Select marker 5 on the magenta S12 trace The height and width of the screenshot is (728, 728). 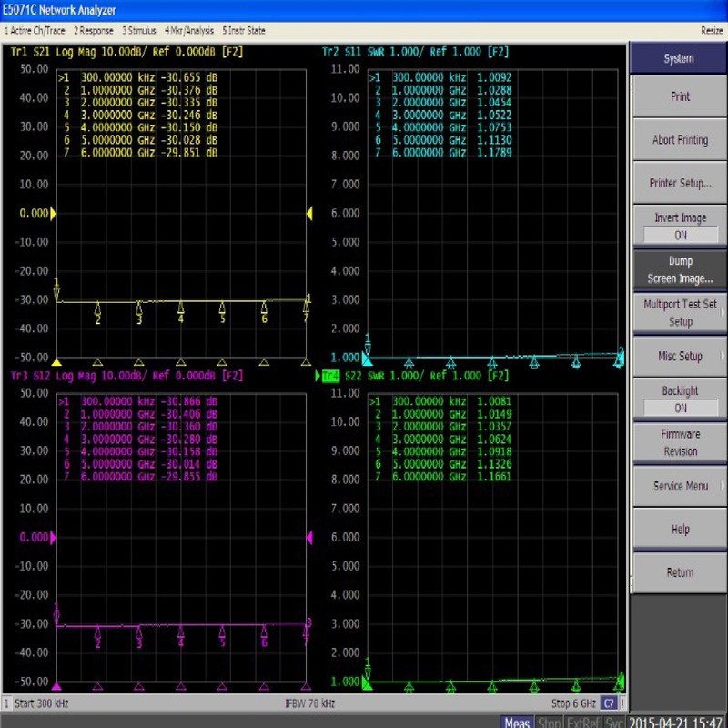pos(222,635)
